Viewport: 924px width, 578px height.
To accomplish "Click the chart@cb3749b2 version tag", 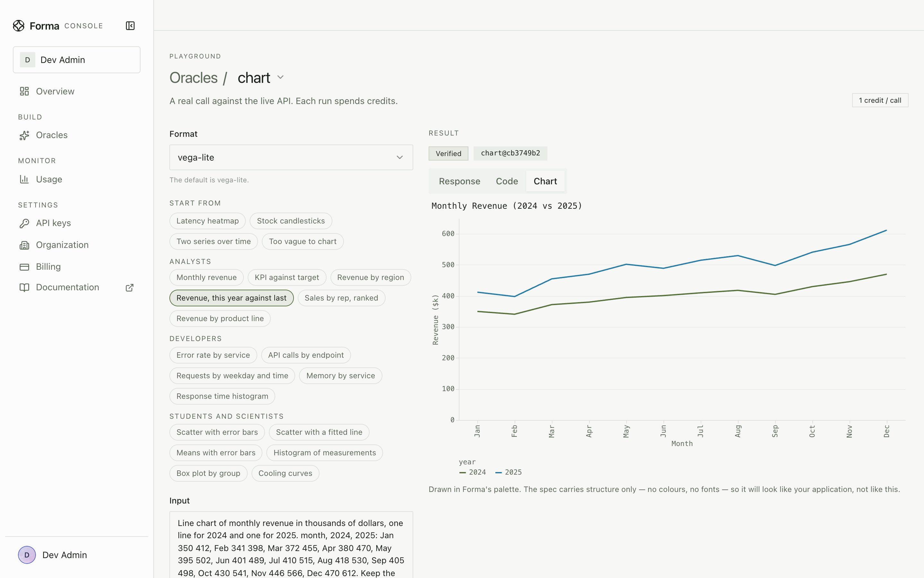I will coord(510,153).
